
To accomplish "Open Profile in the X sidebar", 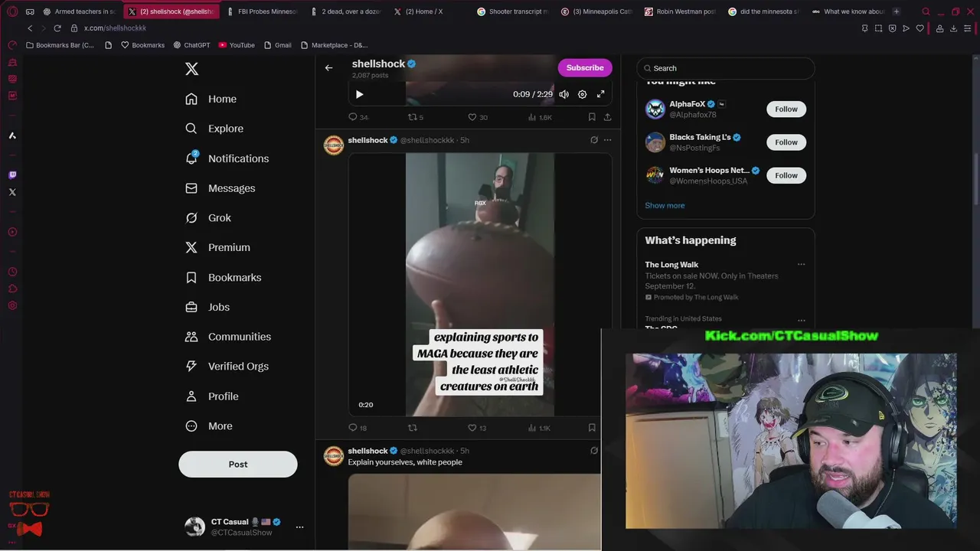I will [211, 396].
